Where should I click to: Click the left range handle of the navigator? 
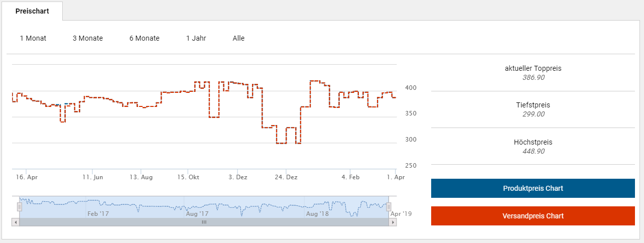[20, 206]
